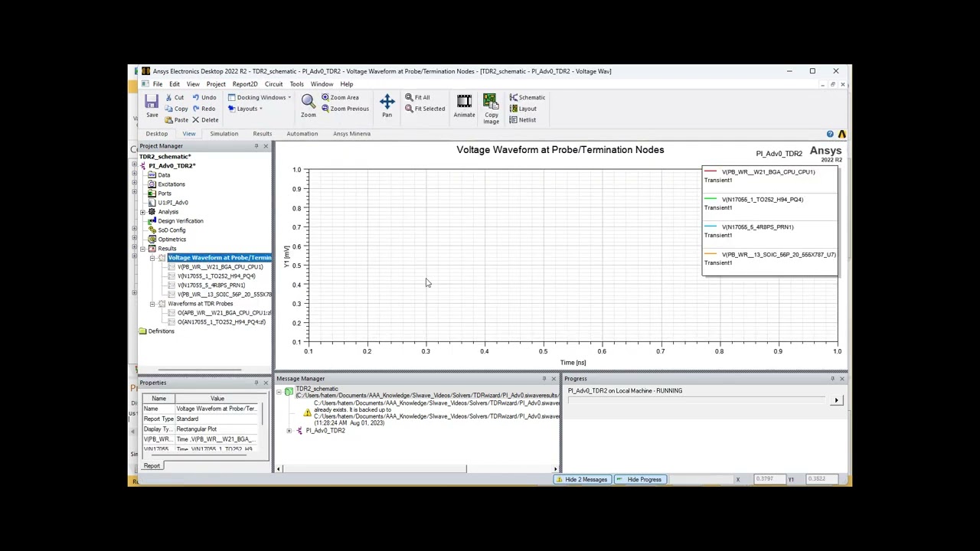Open the Edit menu

point(175,84)
